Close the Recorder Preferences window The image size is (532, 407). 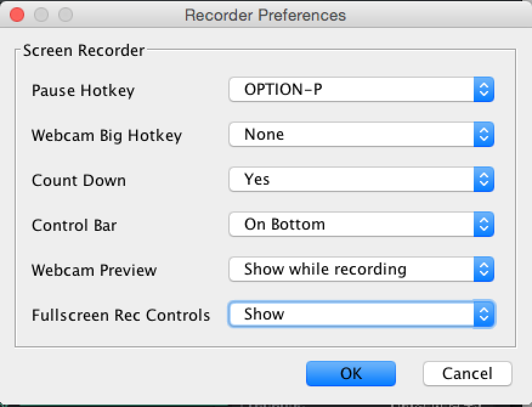point(17,15)
